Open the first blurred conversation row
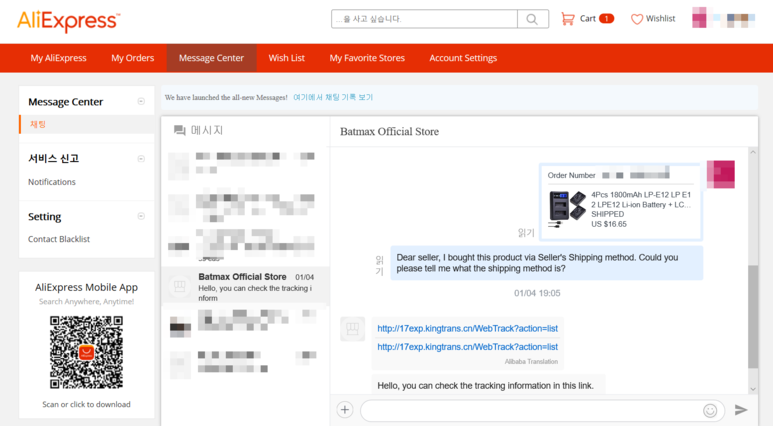This screenshot has width=773, height=426. [246, 165]
